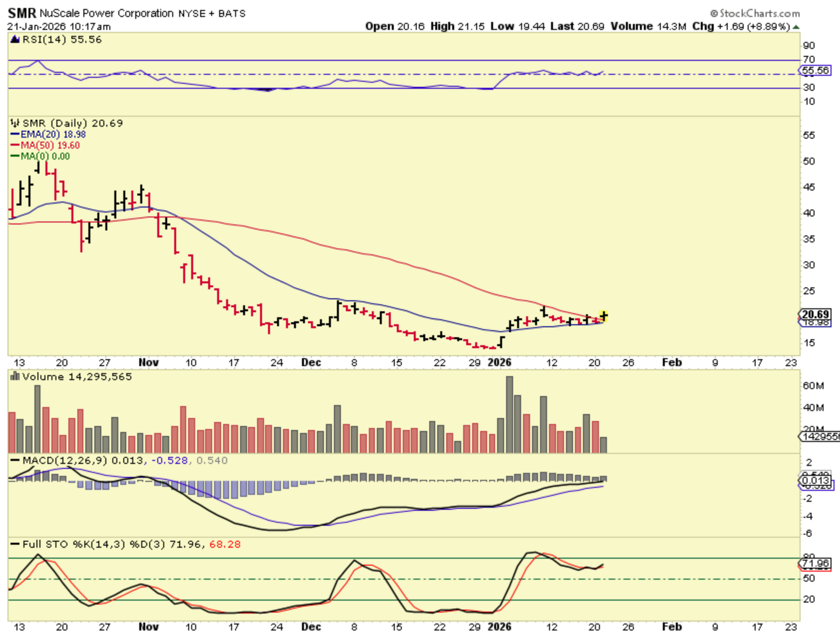Click the RSI(14) 55.56 panel label
This screenshot has width=840, height=636.
click(62, 40)
